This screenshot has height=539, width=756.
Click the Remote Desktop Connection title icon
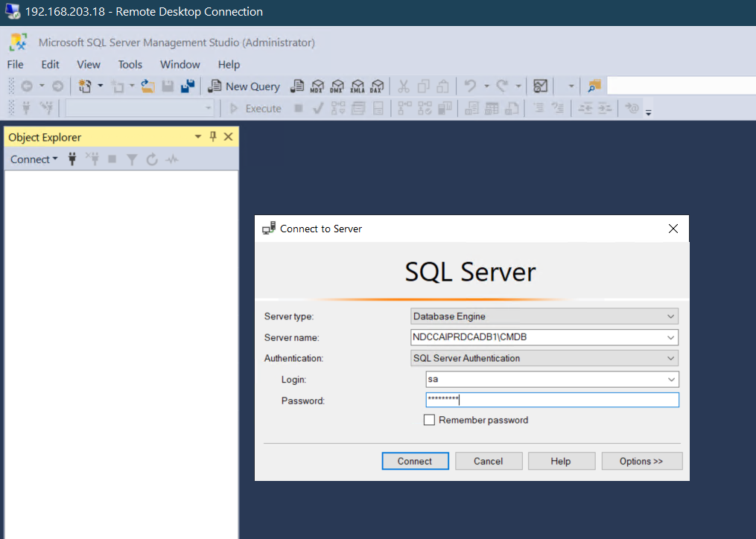[13, 12]
